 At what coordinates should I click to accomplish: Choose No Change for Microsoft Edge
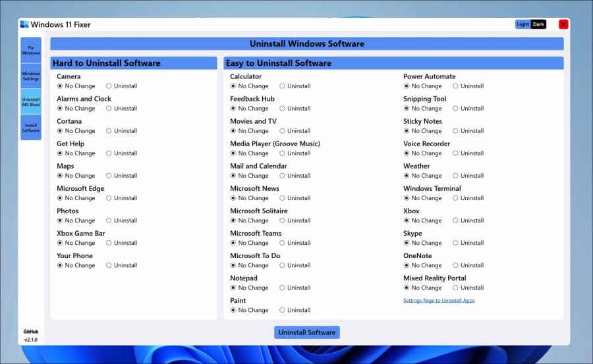point(76,198)
